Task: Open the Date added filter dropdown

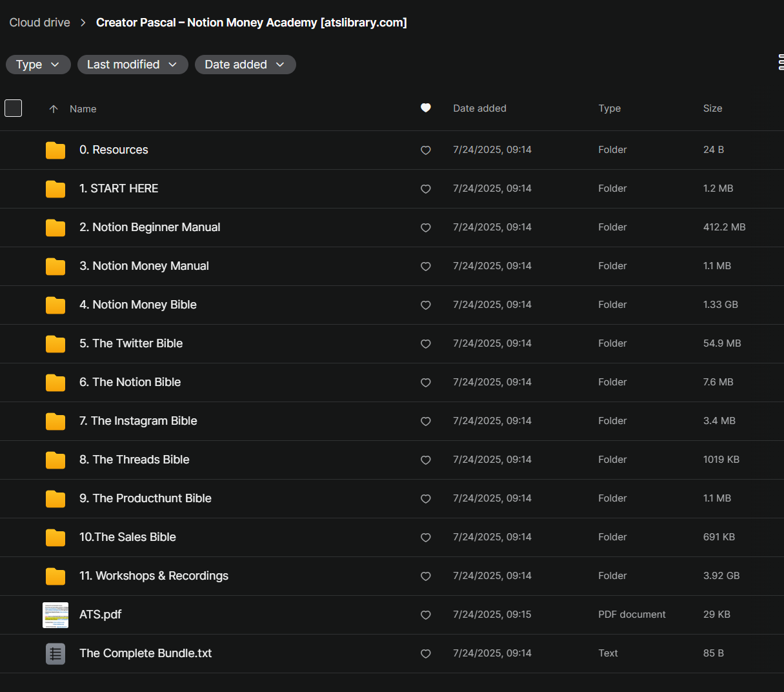Action: tap(245, 65)
